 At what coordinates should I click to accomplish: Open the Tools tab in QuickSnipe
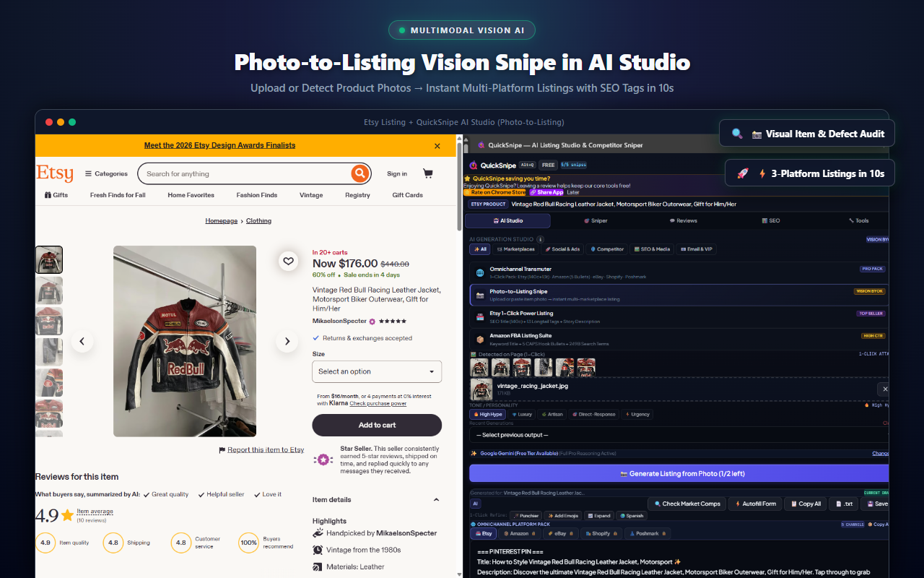tap(858, 220)
